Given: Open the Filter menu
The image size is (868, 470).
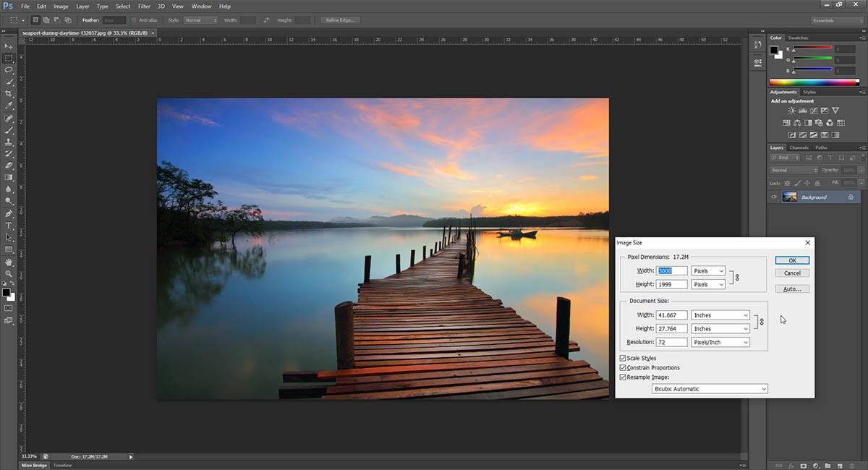Looking at the screenshot, I should 145,7.
